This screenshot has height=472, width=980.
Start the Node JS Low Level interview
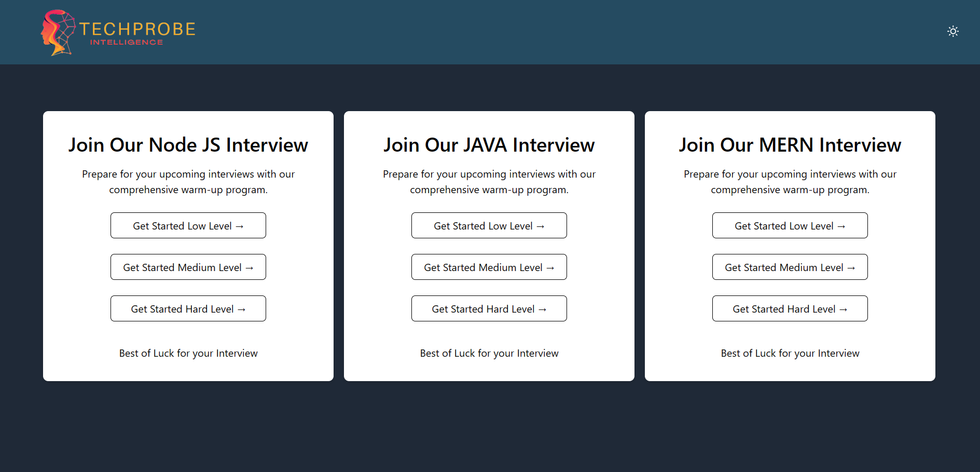click(x=188, y=226)
